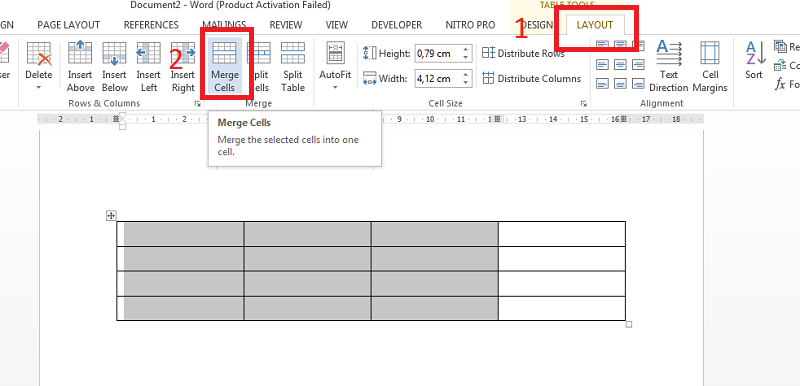
Task: Click the Convert to Text icon
Action: click(781, 65)
